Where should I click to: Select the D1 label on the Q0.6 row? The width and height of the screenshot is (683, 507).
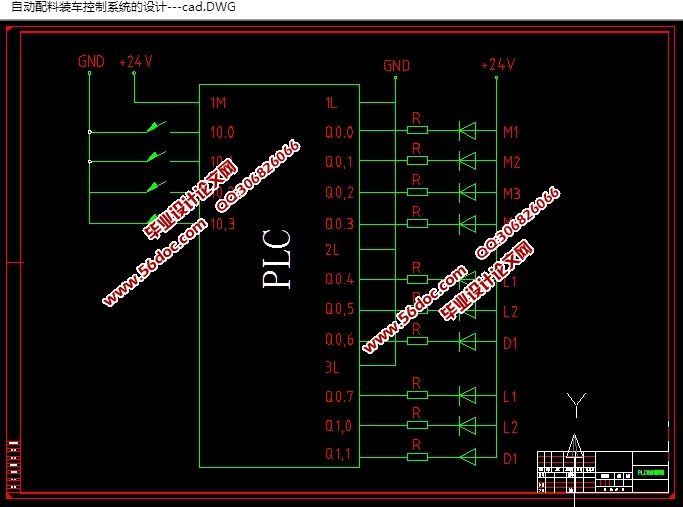pos(510,344)
